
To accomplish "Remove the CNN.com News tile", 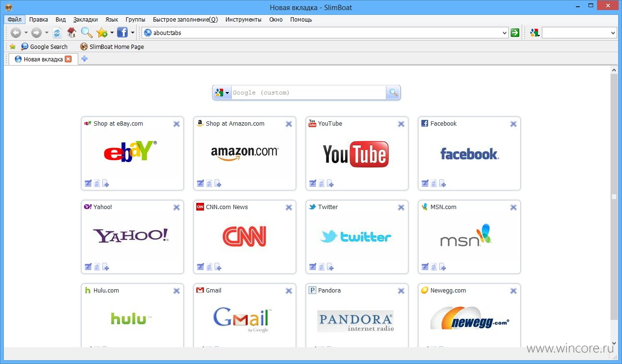I will (289, 207).
